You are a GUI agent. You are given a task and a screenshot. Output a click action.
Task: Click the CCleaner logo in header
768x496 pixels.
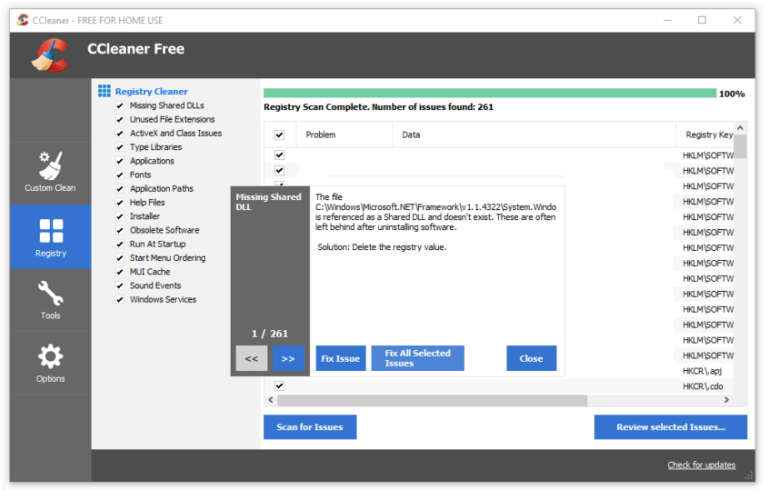(50, 55)
